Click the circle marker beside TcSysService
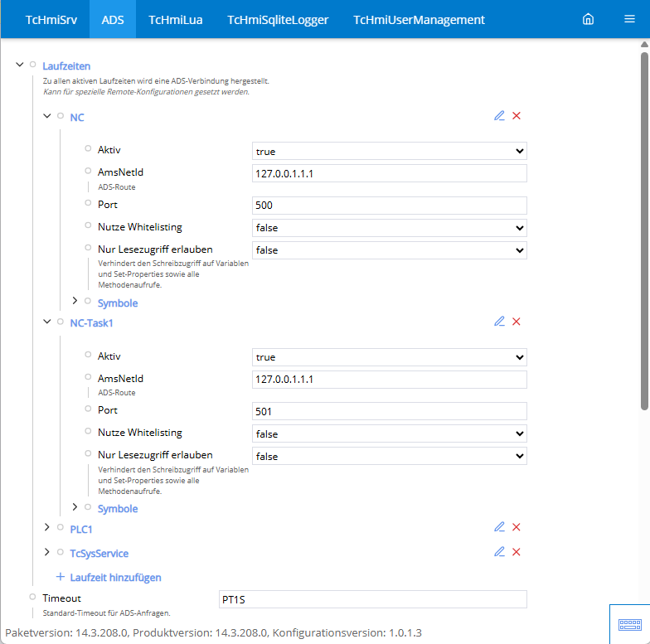Screen dimensions: 650x644 point(61,552)
